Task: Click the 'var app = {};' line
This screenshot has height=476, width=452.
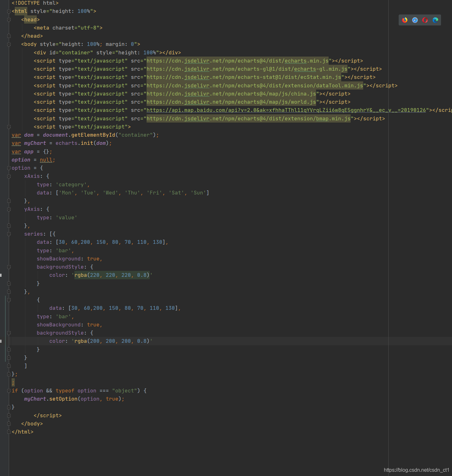Action: [x=32, y=152]
